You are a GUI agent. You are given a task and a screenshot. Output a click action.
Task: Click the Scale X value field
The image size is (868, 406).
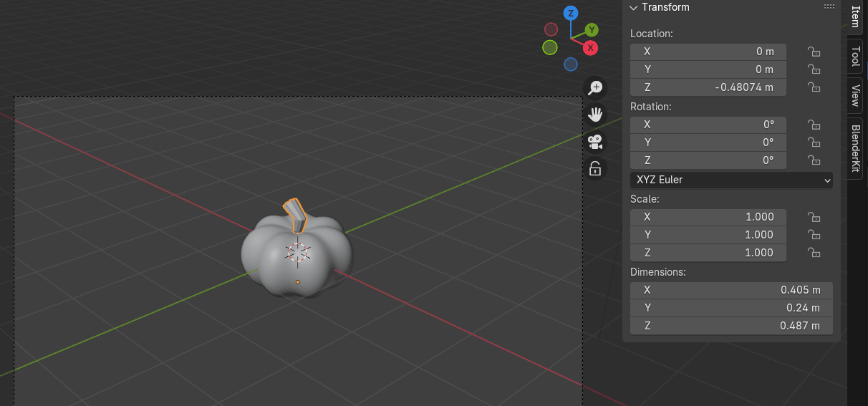(x=708, y=217)
